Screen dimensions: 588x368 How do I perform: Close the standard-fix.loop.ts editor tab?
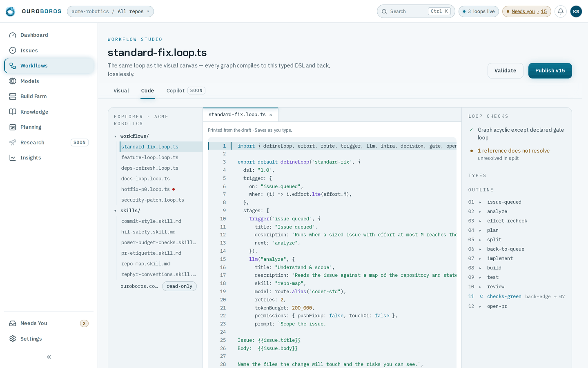click(x=271, y=115)
